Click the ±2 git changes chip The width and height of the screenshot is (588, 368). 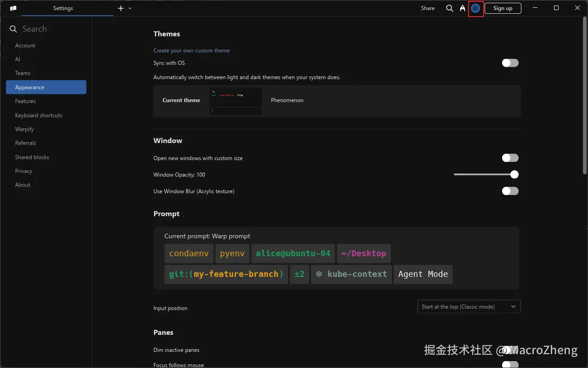pyautogui.click(x=300, y=274)
